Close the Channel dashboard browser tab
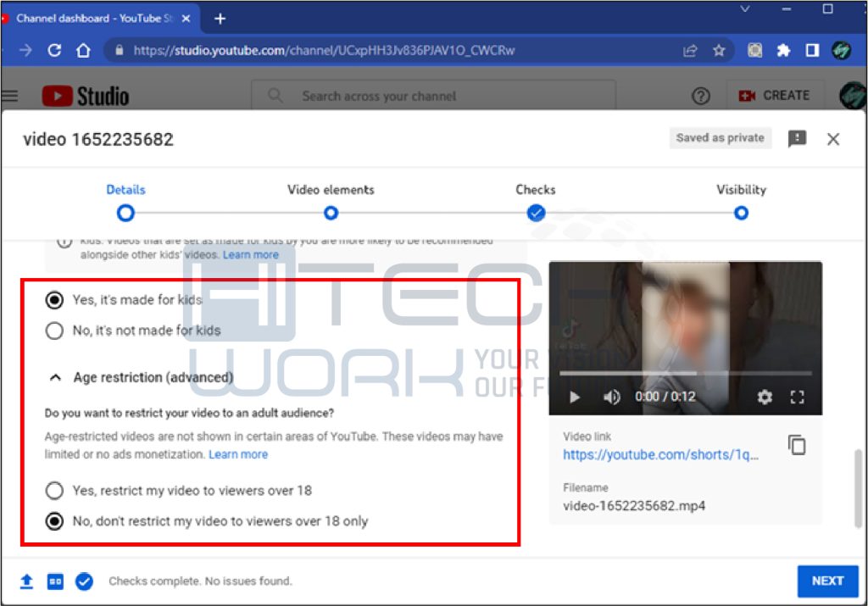This screenshot has width=868, height=606. click(x=186, y=19)
